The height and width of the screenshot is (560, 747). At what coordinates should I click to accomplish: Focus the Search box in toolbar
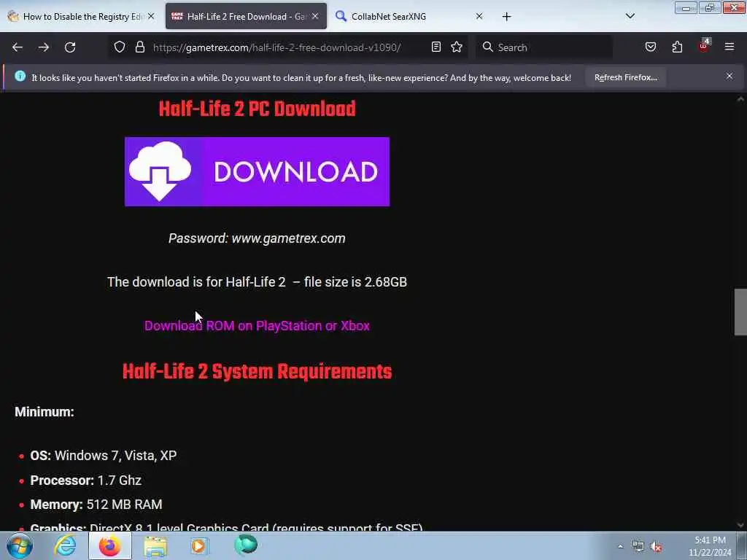click(x=544, y=47)
